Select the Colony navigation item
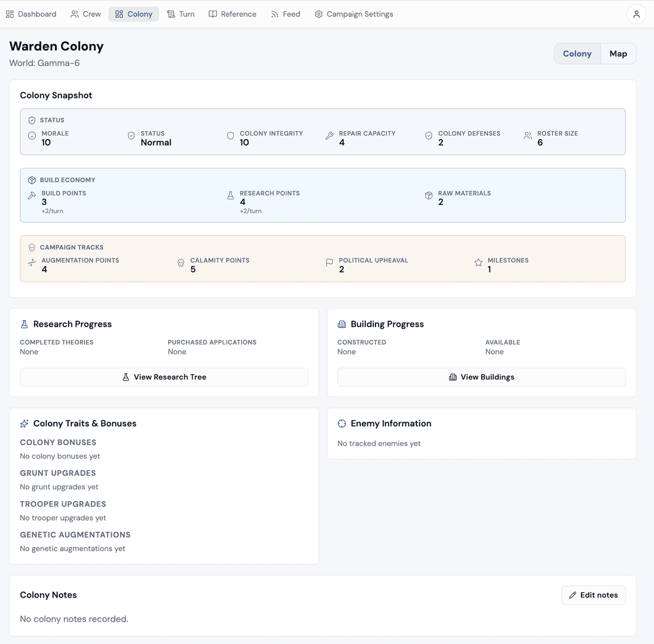Screen dimensions: 654x644 tap(134, 14)
